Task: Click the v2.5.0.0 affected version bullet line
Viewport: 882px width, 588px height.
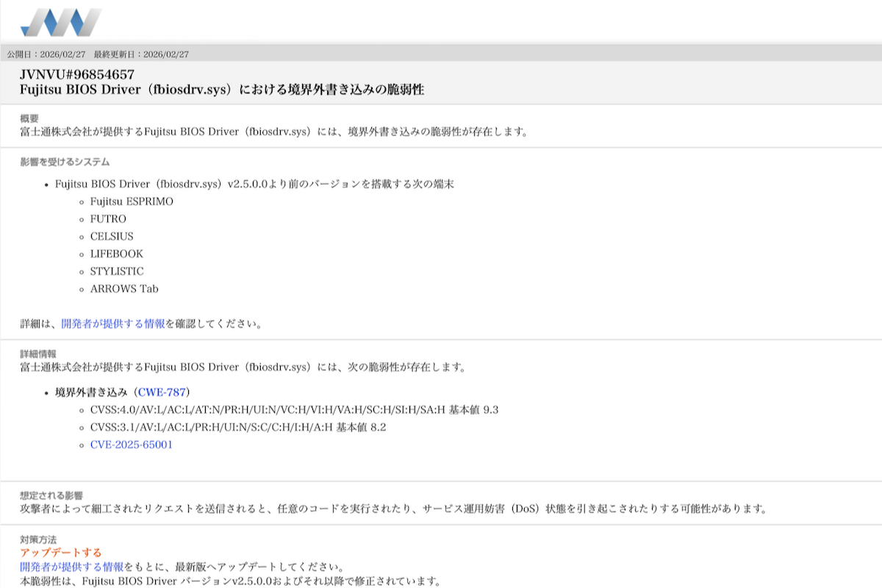Action: (254, 184)
